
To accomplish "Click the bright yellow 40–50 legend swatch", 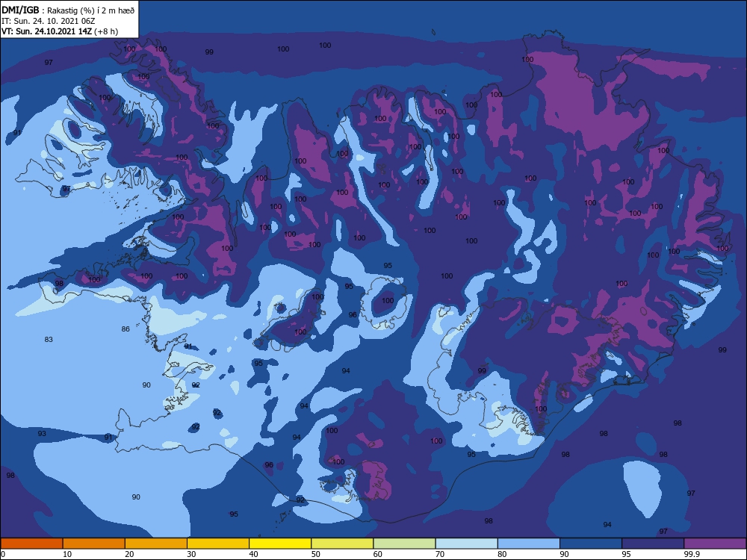I will point(280,544).
